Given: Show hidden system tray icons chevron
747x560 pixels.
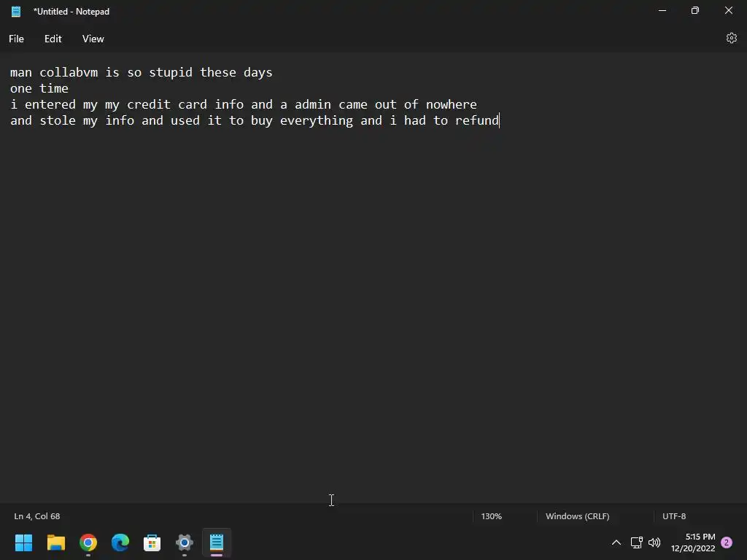Looking at the screenshot, I should [x=616, y=542].
